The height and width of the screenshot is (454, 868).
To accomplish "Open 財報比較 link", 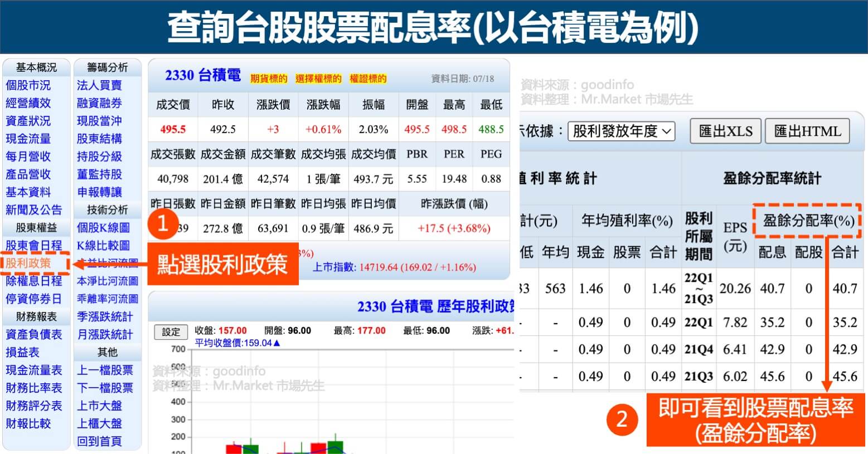I will point(28,423).
